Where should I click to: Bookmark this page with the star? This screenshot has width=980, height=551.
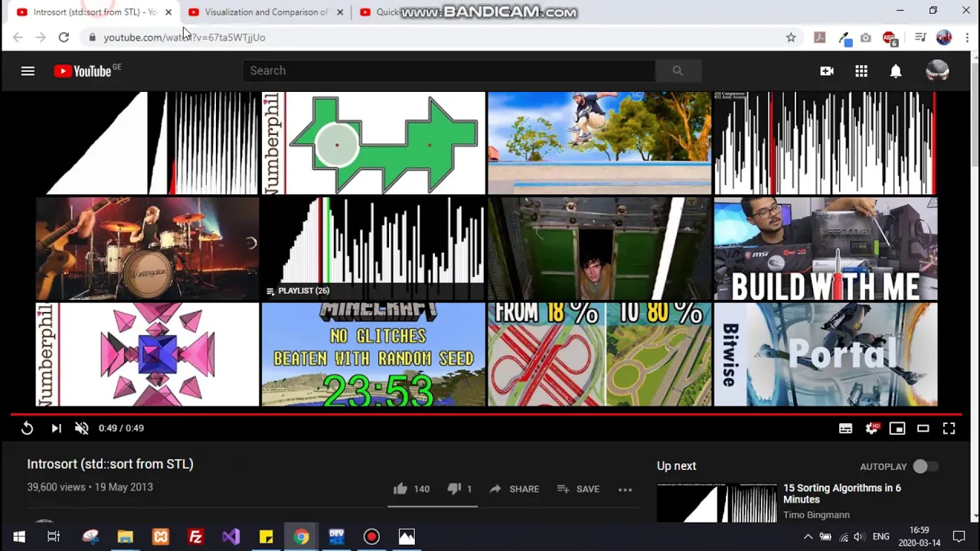click(791, 37)
